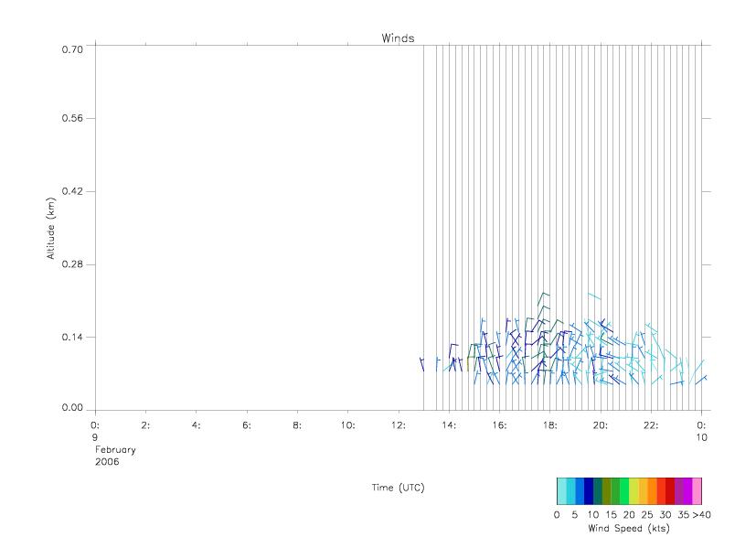Click the "Time (UTC)" x-axis label
Image resolution: width=756 pixels, height=559 pixels.
tap(398, 488)
